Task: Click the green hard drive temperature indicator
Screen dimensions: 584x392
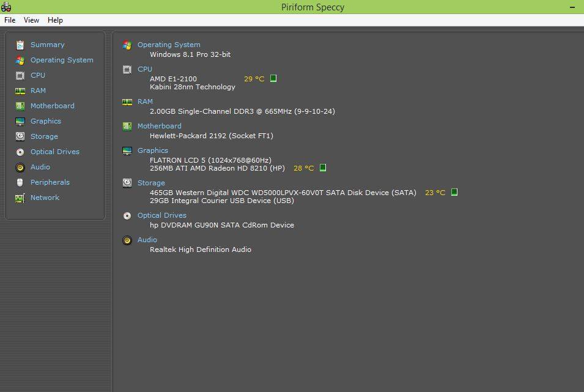Action: (454, 192)
